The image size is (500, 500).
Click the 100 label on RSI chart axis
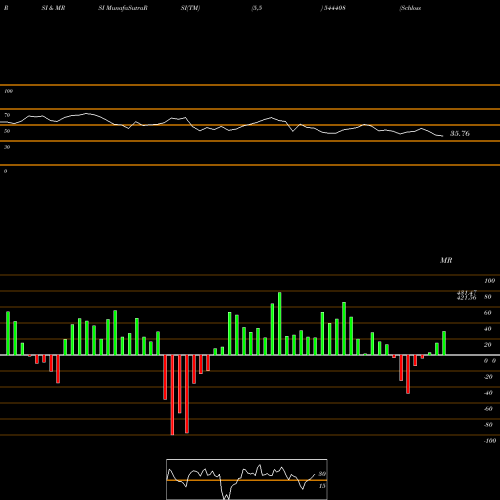[8, 91]
